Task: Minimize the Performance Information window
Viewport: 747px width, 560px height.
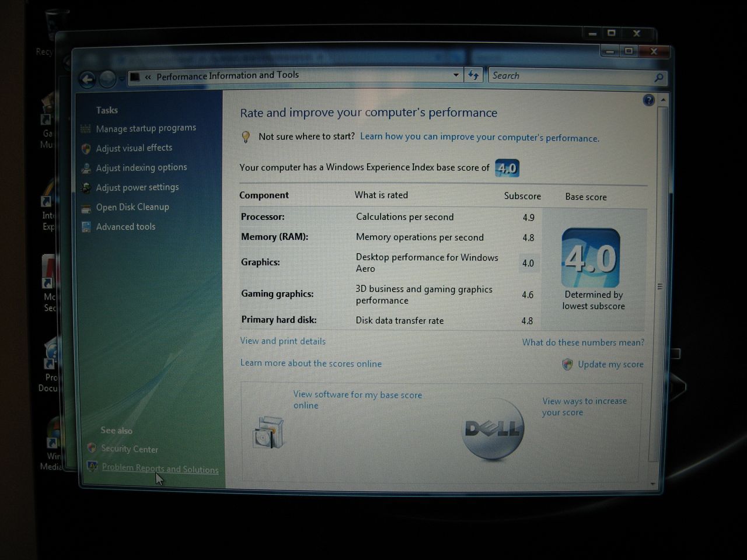Action: (610, 51)
